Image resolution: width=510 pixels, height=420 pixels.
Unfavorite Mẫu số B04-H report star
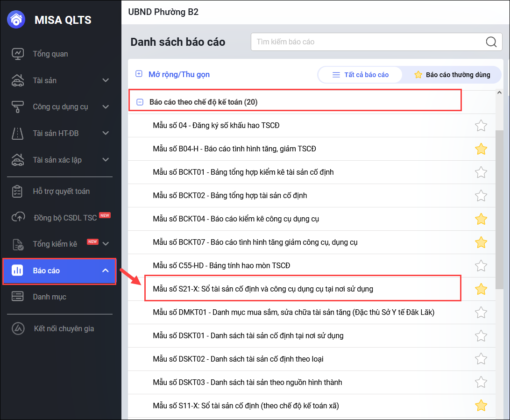[x=481, y=149]
